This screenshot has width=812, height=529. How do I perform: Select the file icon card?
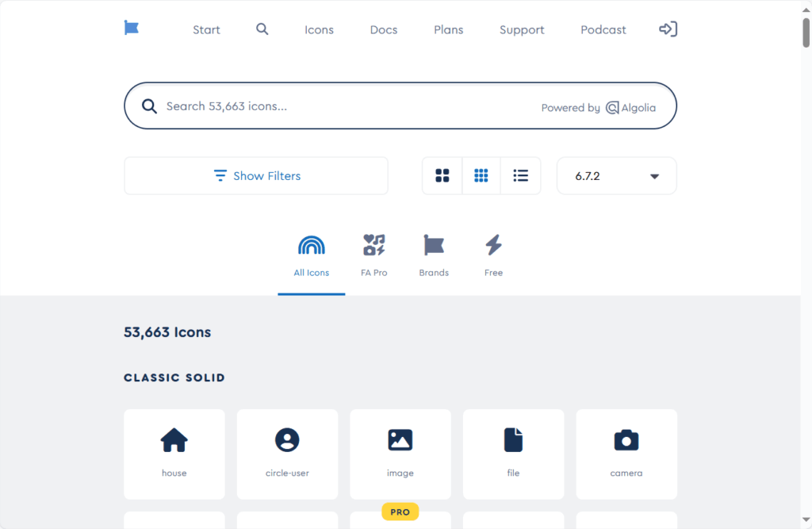[513, 454]
